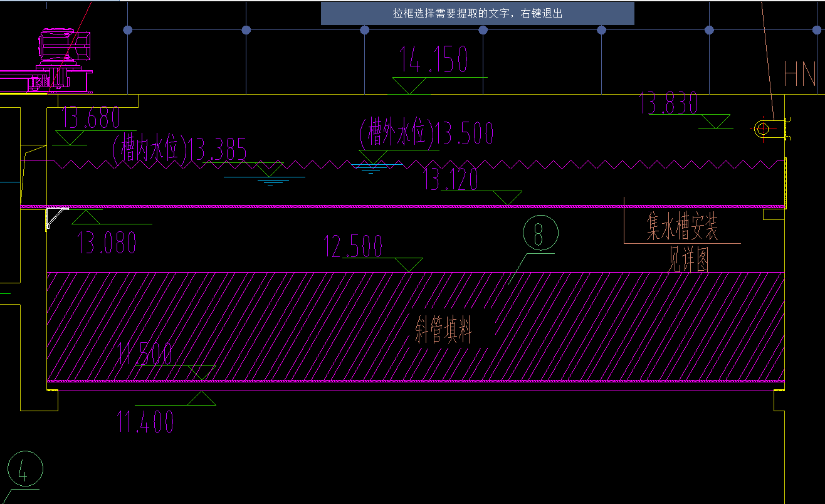Select the 13.120 elevation text
825x504 pixels.
click(x=451, y=179)
